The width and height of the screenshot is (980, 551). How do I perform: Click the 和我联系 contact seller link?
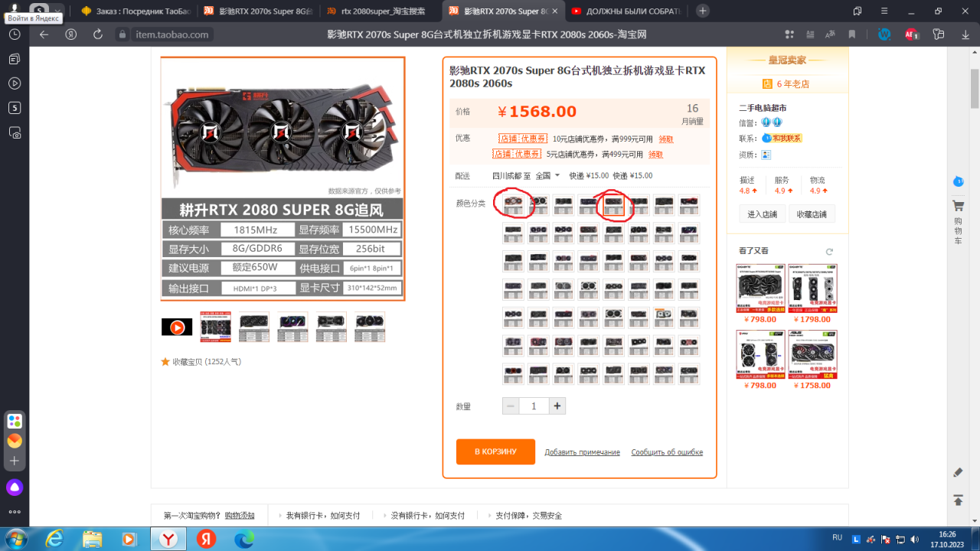(786, 139)
